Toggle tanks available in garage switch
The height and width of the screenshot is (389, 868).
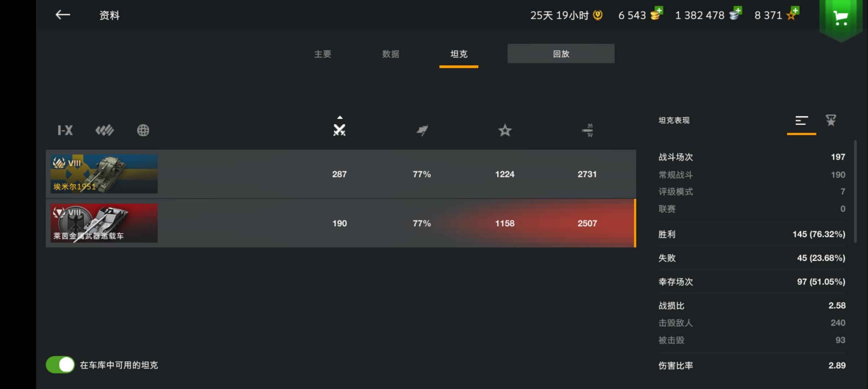point(60,365)
